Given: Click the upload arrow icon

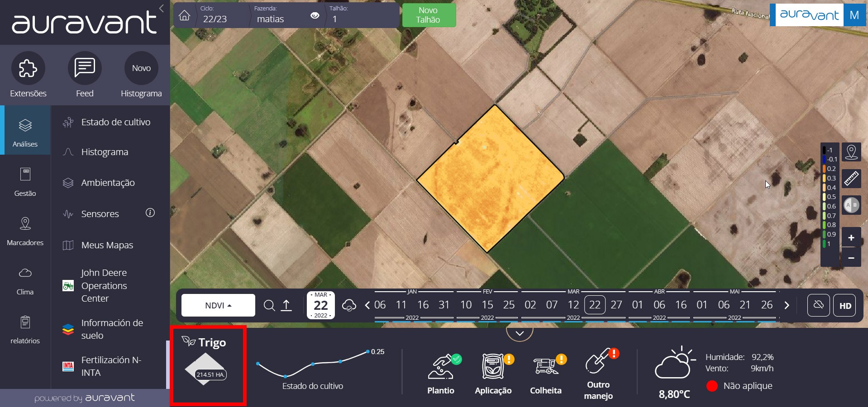Looking at the screenshot, I should click(286, 306).
